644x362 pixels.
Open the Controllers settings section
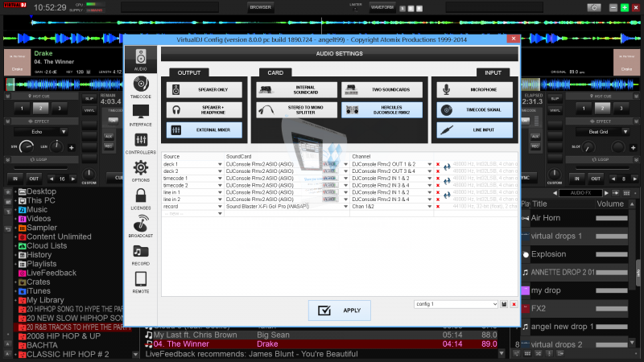[140, 143]
